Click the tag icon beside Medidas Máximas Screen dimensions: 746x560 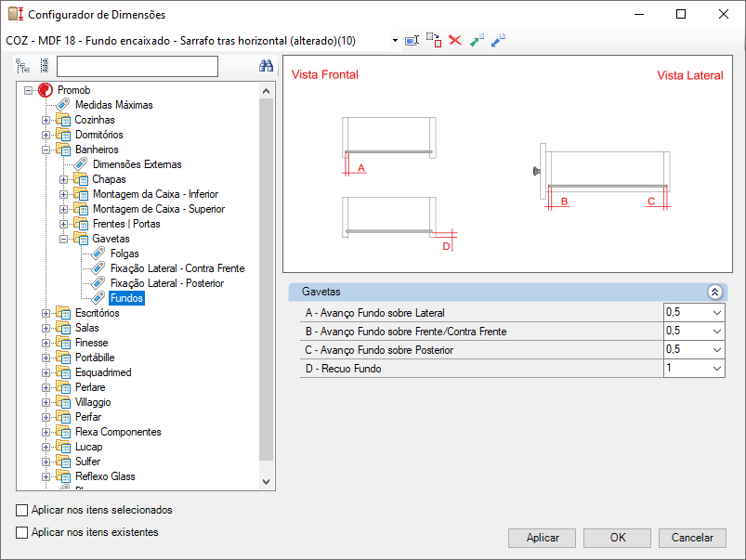[63, 105]
